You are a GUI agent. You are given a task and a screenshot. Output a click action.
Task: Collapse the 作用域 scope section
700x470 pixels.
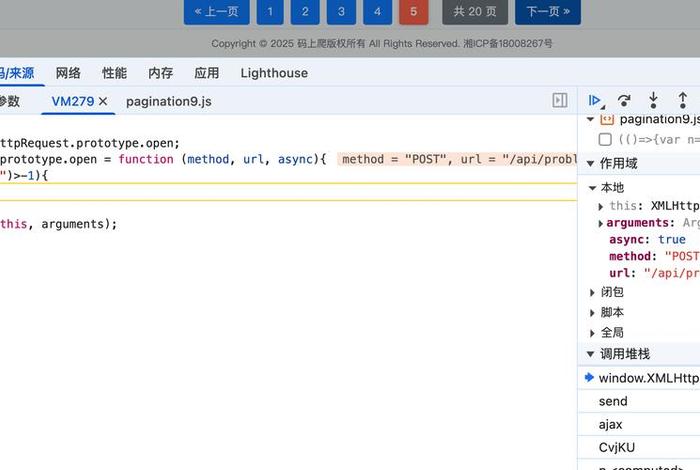(591, 163)
